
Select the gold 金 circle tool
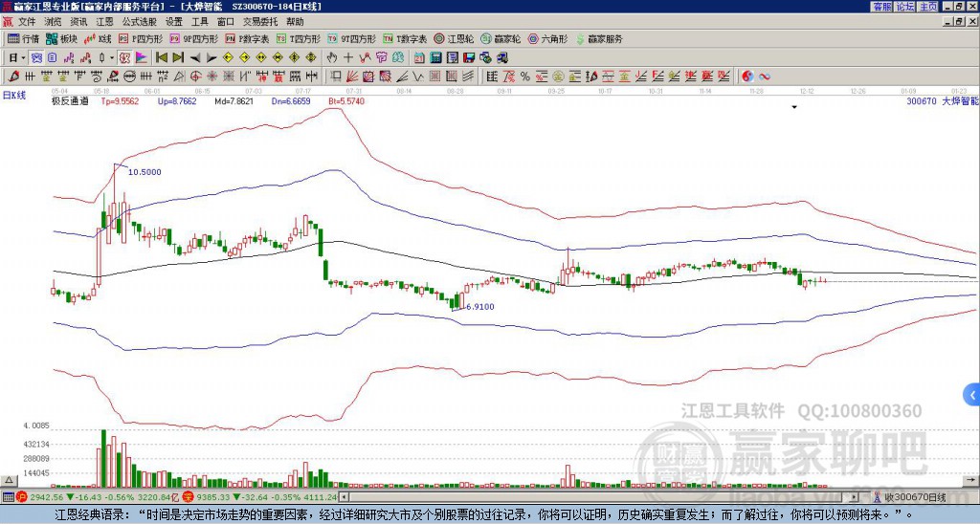point(558,76)
